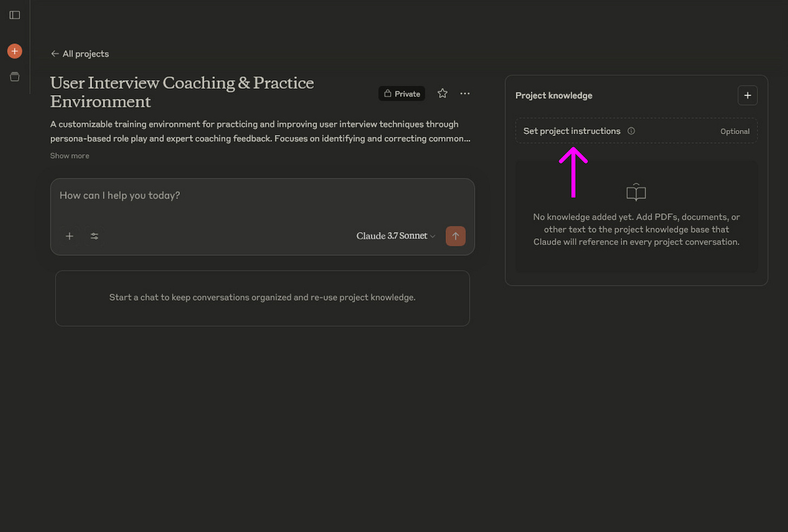Click the Project knowledge heading
Image resolution: width=788 pixels, height=532 pixels.
click(554, 95)
